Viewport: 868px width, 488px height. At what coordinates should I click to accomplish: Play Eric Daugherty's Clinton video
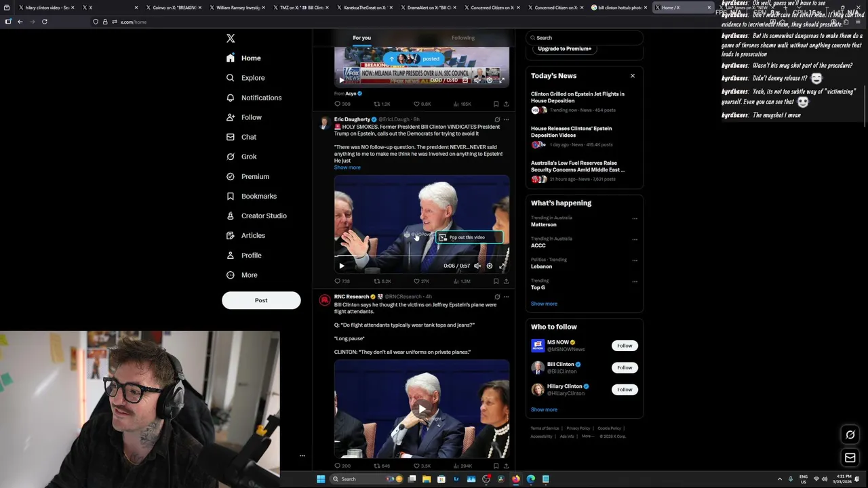(x=341, y=266)
